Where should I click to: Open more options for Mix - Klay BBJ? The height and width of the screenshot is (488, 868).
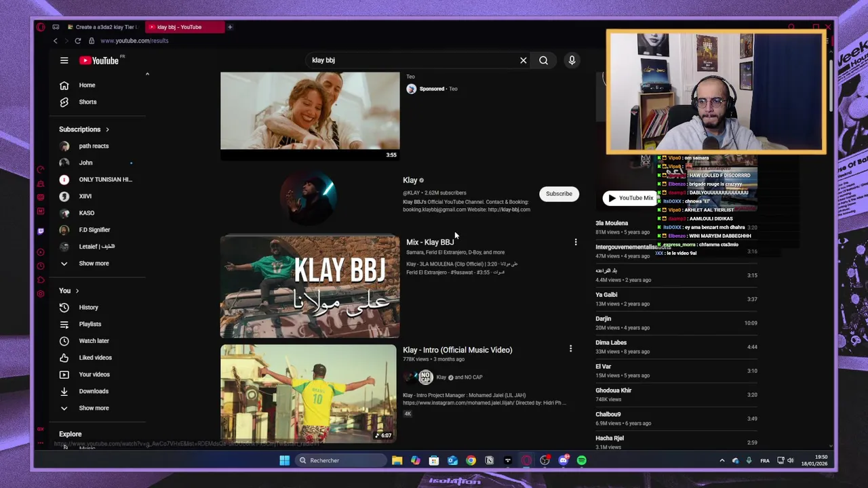(576, 242)
